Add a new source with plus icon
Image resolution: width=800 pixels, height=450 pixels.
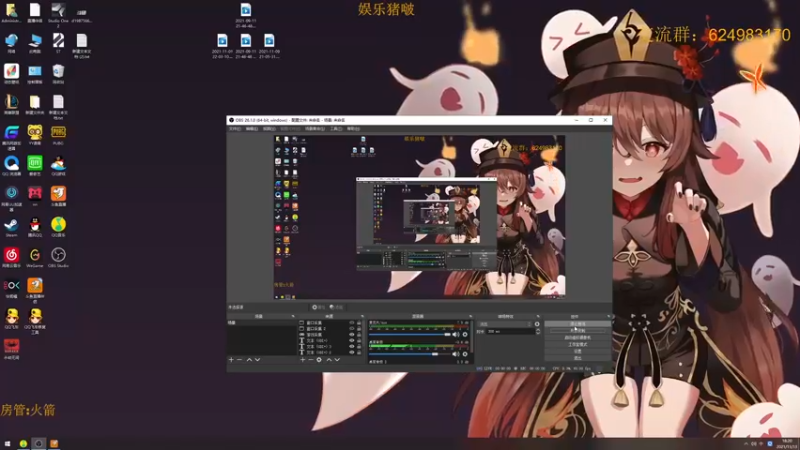tap(303, 360)
